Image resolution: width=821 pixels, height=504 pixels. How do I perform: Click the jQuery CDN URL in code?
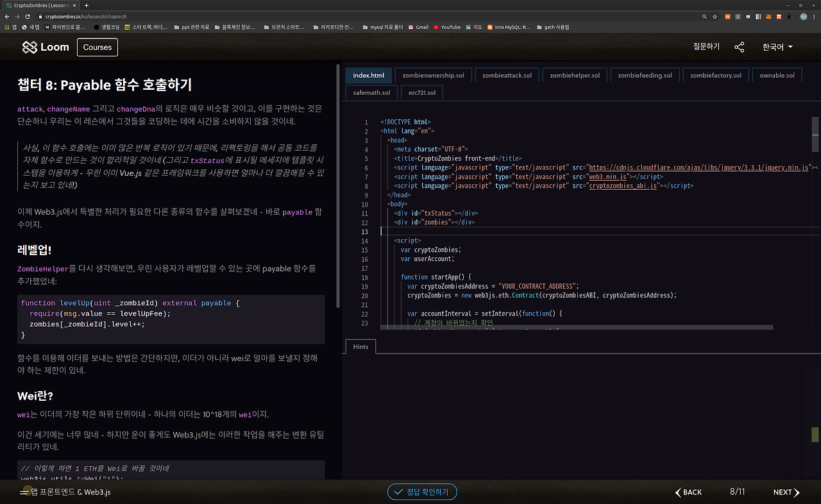coord(698,167)
